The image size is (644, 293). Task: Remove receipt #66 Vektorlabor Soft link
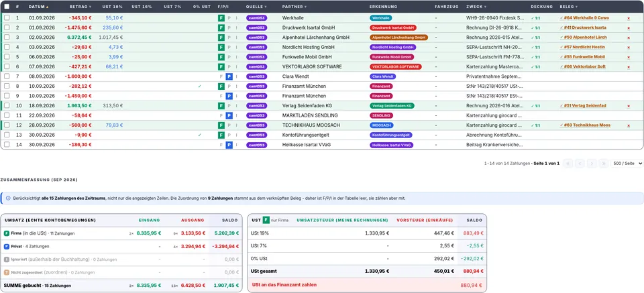629,67
